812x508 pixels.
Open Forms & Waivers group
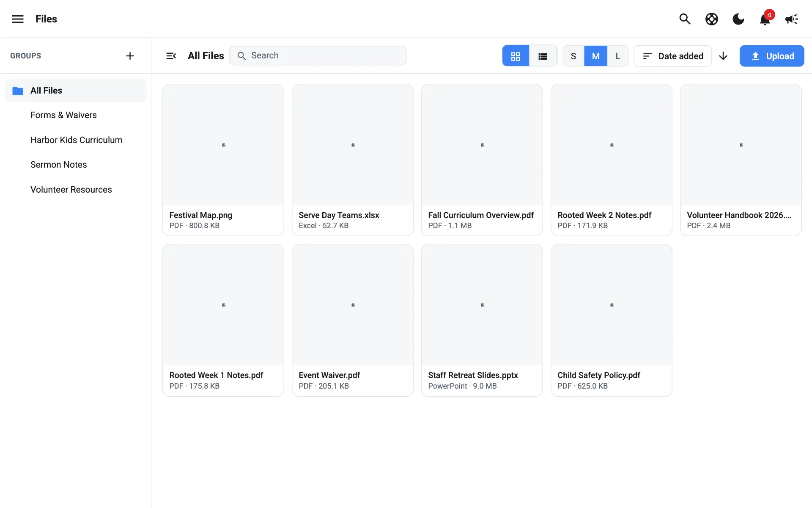(76, 115)
